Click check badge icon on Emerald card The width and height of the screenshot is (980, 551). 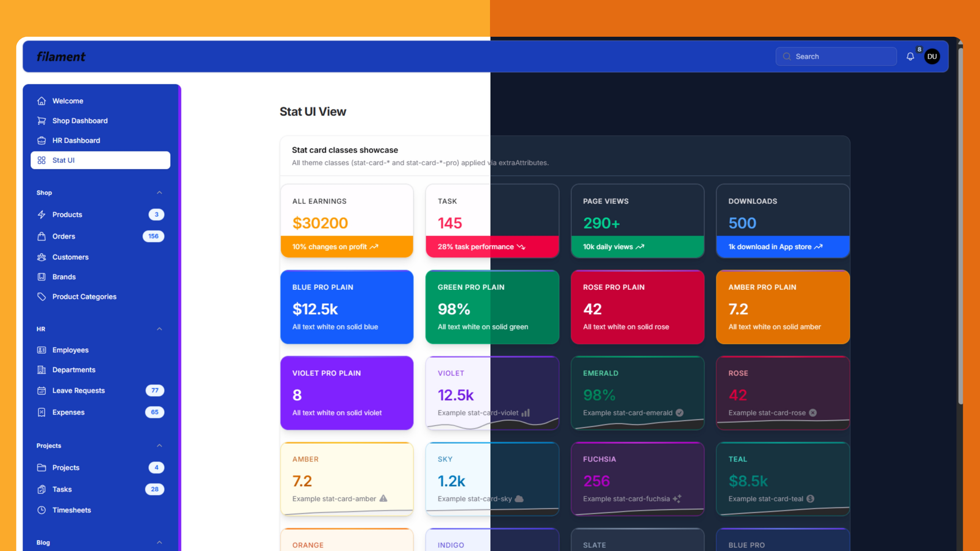[679, 413]
